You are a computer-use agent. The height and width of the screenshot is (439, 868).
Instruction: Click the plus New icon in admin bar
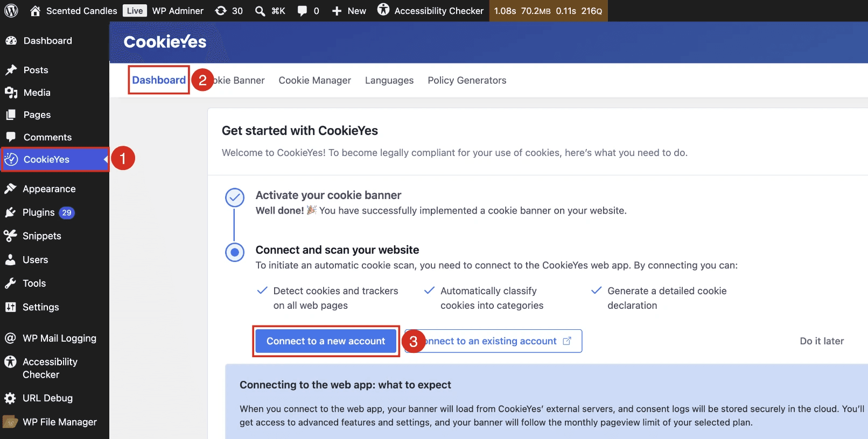pyautogui.click(x=337, y=11)
